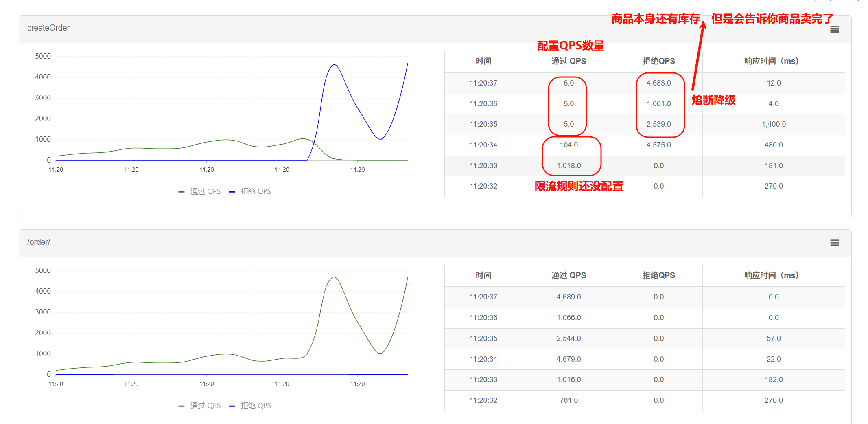Viewport: 868px width, 424px height.
Task: Click 时间 column header in createOrder table
Action: coord(483,61)
